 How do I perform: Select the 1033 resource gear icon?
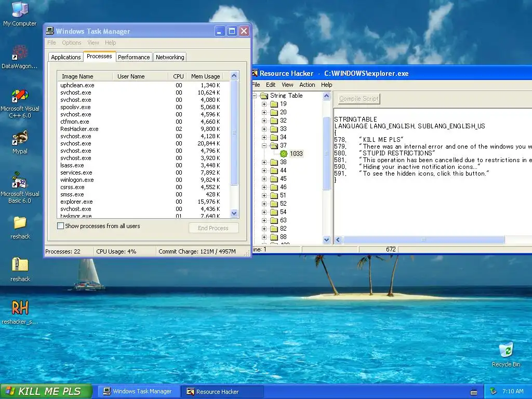(x=284, y=153)
